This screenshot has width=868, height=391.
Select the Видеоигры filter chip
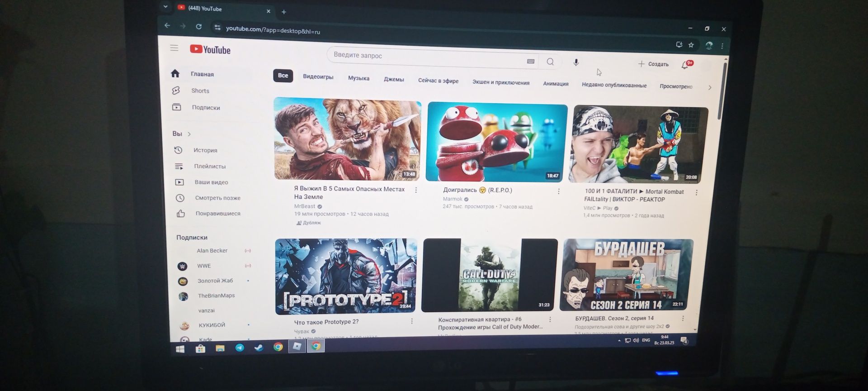318,77
